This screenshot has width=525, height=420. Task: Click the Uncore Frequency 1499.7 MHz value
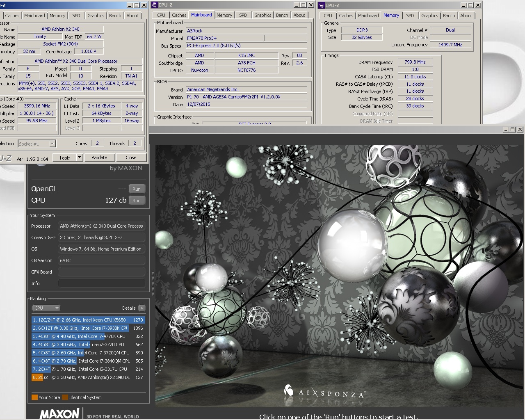450,45
